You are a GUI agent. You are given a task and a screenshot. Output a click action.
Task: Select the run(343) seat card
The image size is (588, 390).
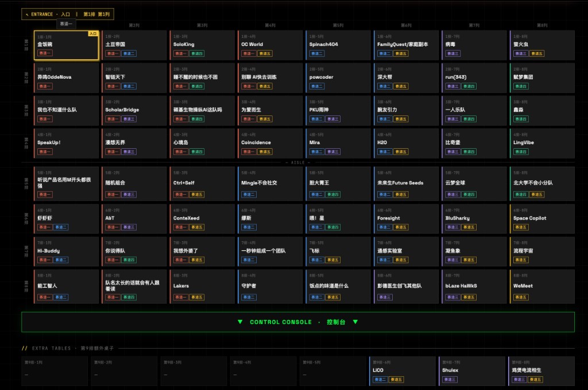click(x=474, y=78)
